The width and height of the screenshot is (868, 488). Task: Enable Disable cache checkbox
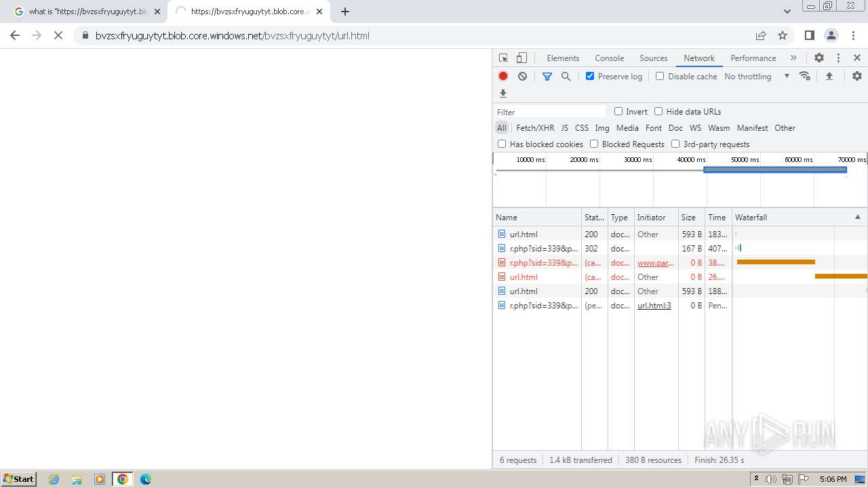pyautogui.click(x=660, y=76)
